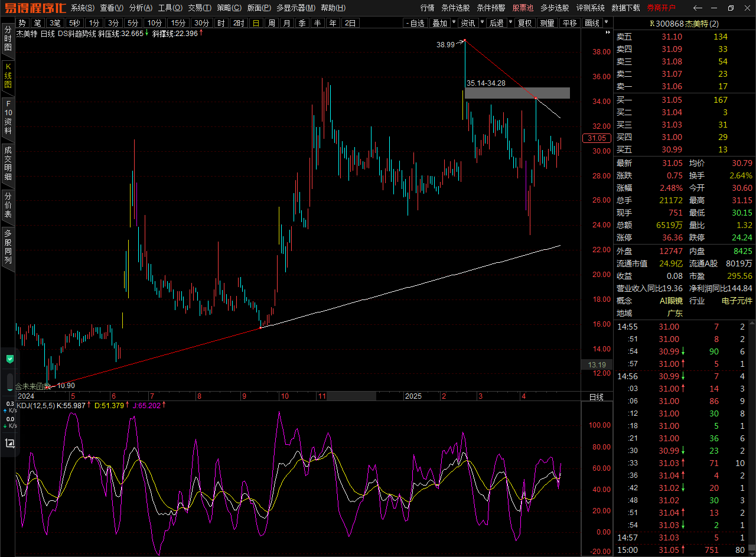
Task: Click the green shield icon in floating widget
Action: (x=9, y=359)
